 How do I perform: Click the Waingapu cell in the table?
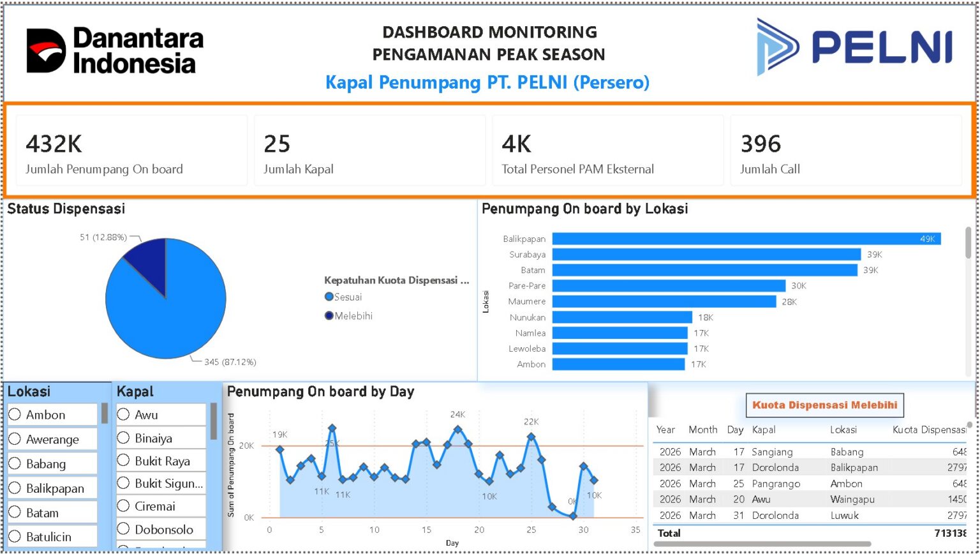[852, 499]
